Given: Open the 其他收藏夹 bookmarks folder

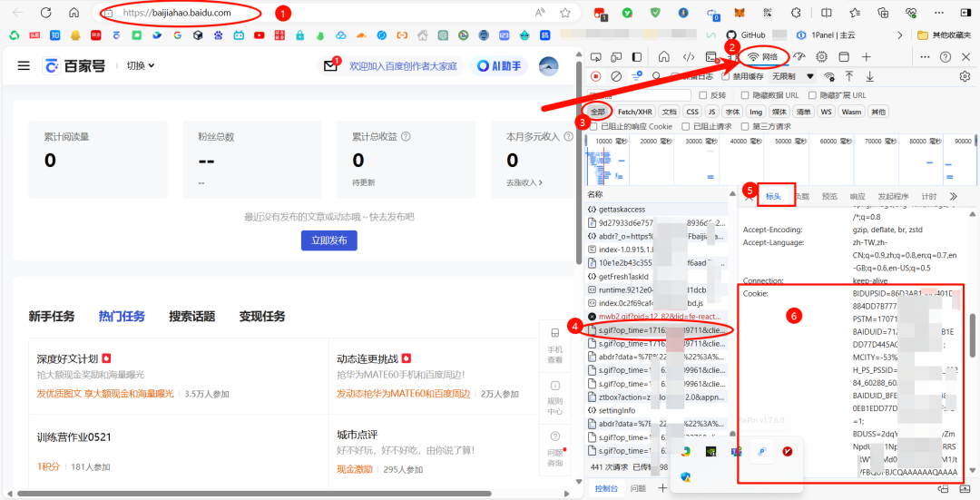Looking at the screenshot, I should (944, 35).
